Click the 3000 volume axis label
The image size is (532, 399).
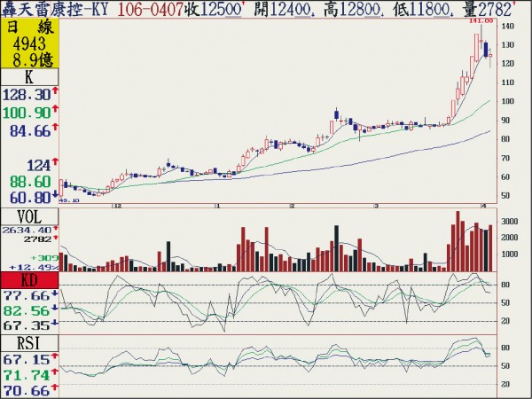(x=510, y=222)
